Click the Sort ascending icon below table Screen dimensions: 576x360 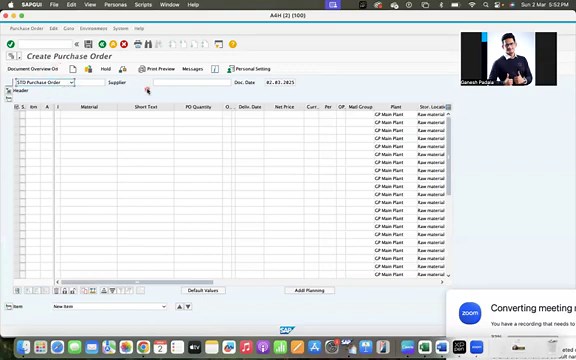[x=104, y=291]
